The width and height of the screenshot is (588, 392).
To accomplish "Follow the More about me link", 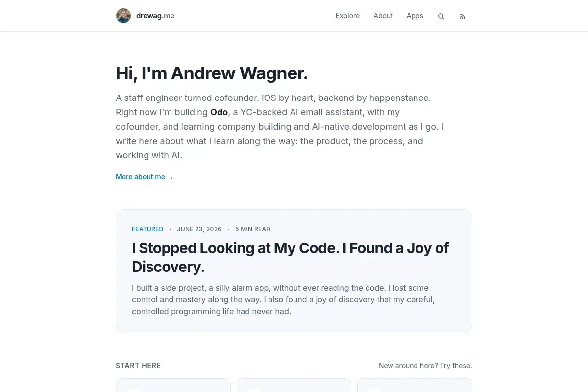I will [x=145, y=177].
